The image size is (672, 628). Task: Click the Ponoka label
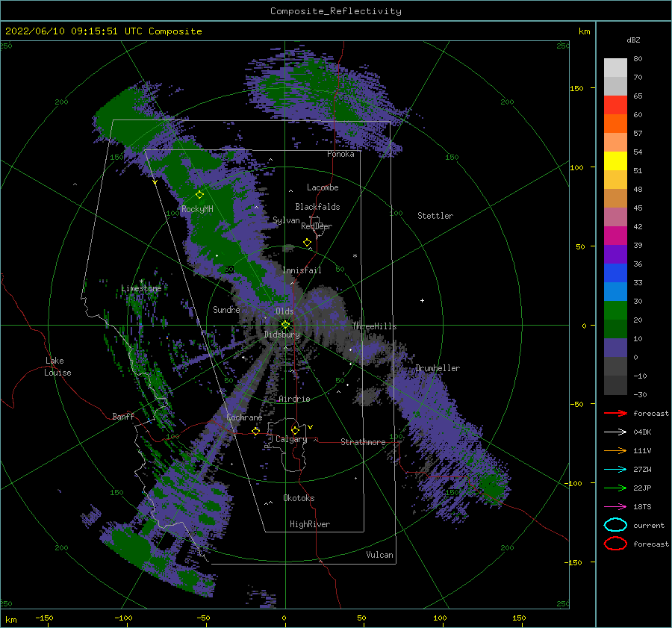tap(340, 154)
